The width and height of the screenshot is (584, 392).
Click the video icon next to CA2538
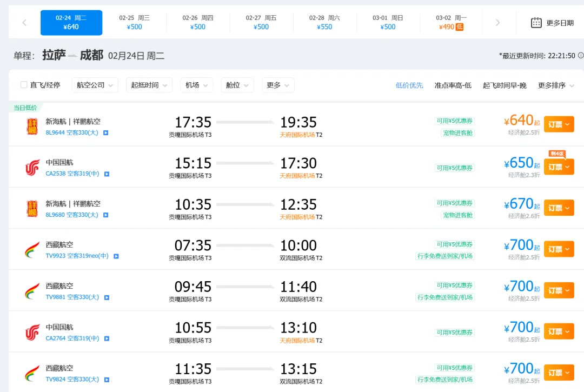pyautogui.click(x=107, y=174)
